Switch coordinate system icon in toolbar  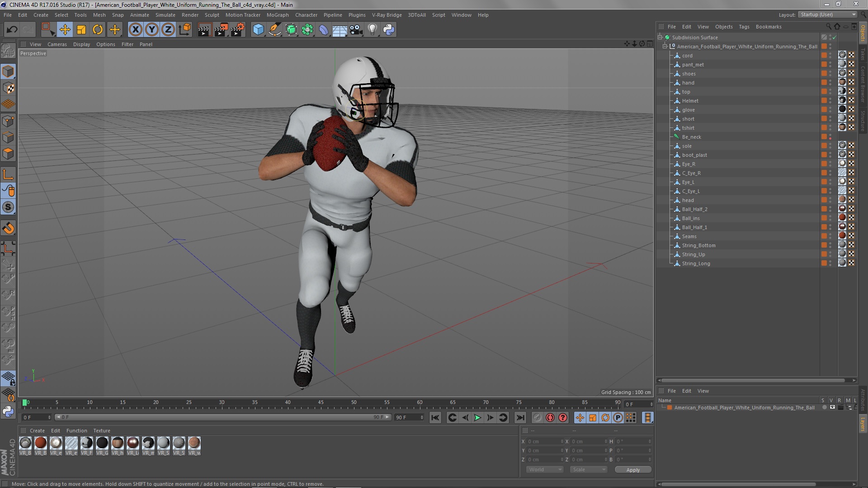click(x=184, y=30)
